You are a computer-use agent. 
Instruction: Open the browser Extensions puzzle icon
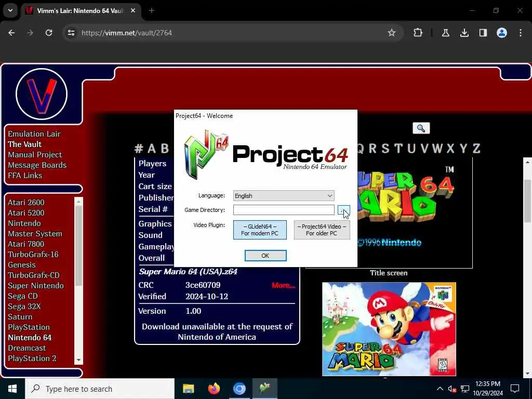[418, 33]
